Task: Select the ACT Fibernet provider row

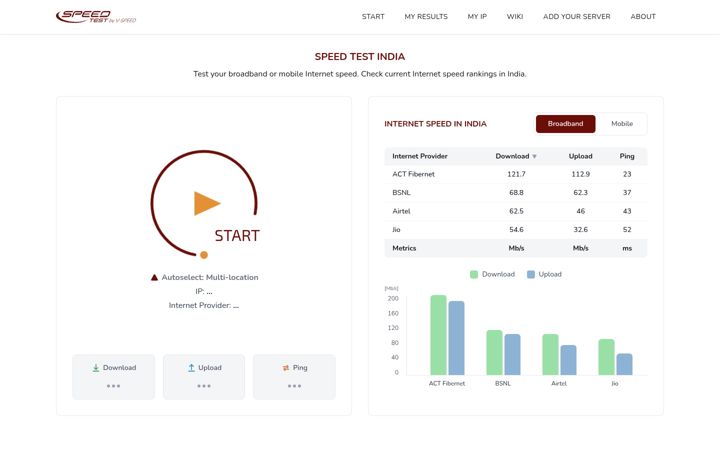Action: [516, 174]
